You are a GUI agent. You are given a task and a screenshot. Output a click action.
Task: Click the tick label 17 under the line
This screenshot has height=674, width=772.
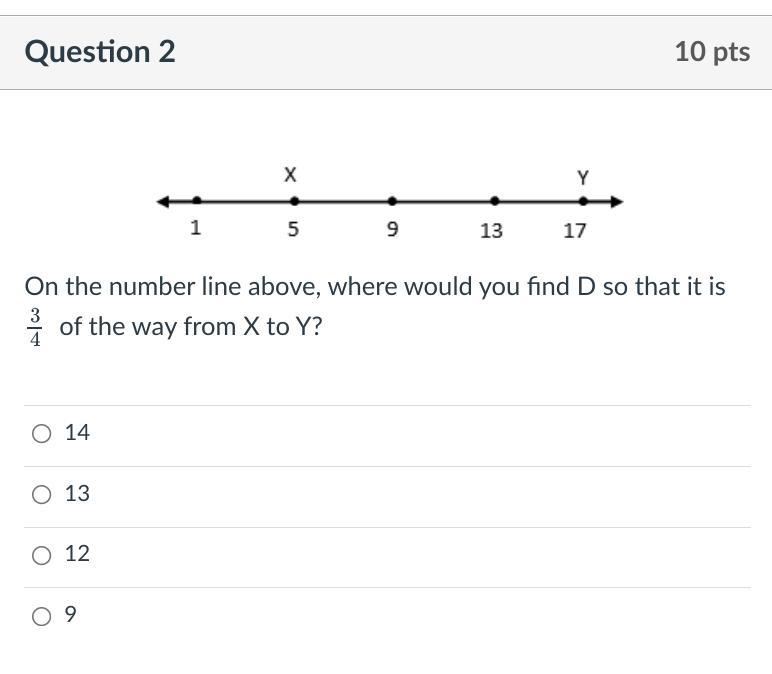(x=574, y=231)
